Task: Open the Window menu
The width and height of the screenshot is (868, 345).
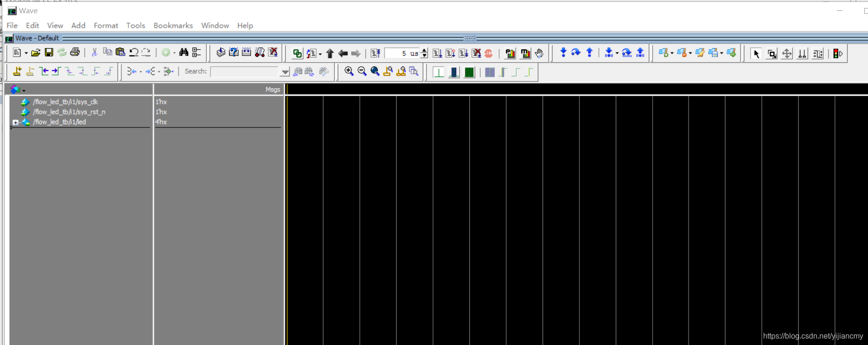Action: (x=215, y=25)
